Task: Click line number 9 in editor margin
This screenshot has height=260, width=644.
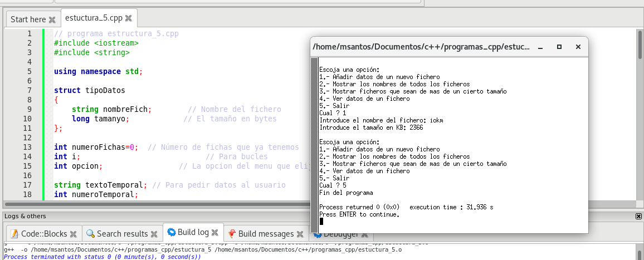Action: pyautogui.click(x=29, y=109)
